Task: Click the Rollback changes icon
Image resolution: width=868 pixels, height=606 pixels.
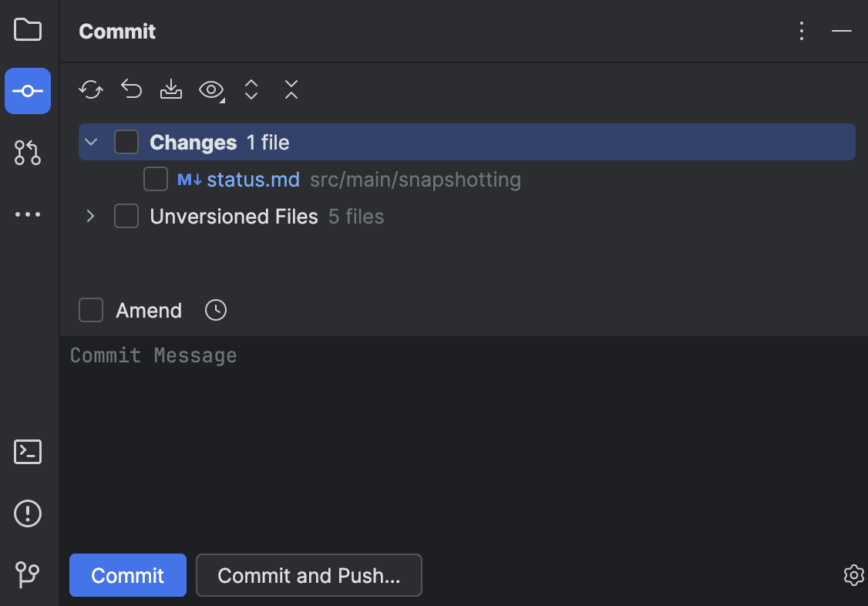Action: click(x=130, y=90)
